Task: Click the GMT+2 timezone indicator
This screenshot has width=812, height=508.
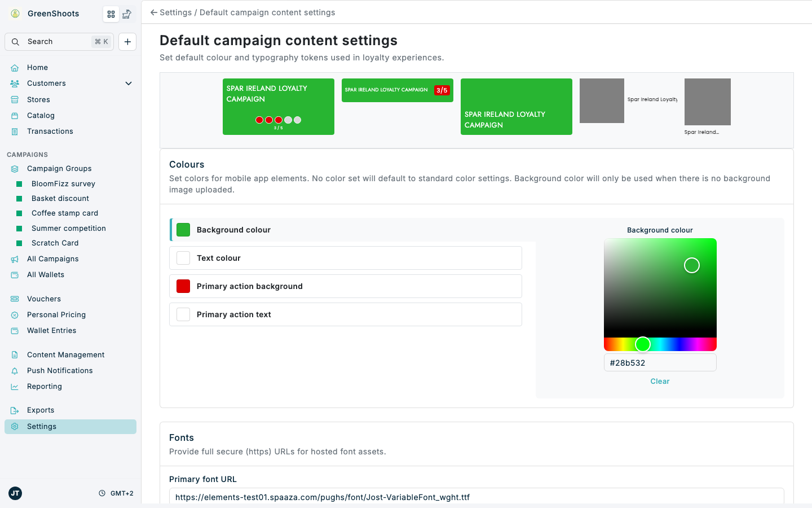Action: [x=116, y=493]
